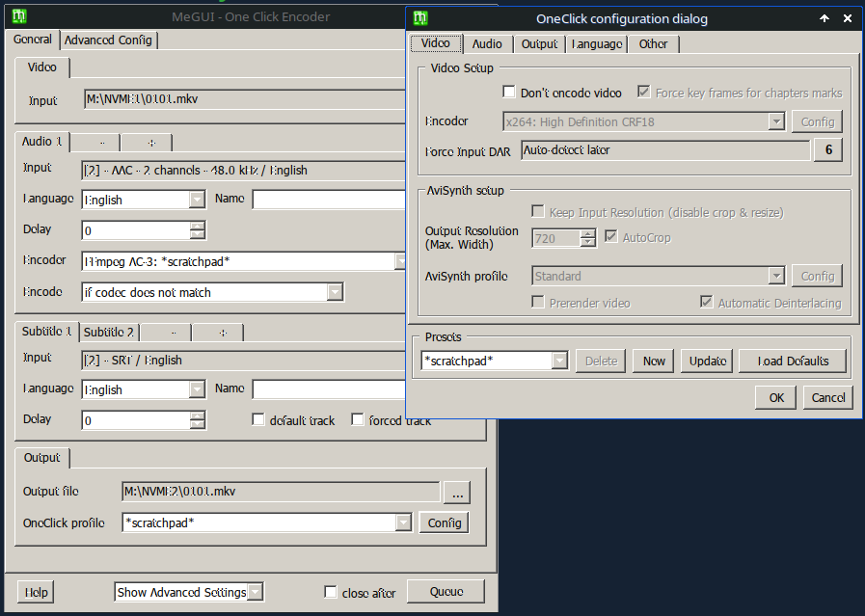Open the AviSynth profile Standard dropdown
The height and width of the screenshot is (616, 865).
coord(776,276)
